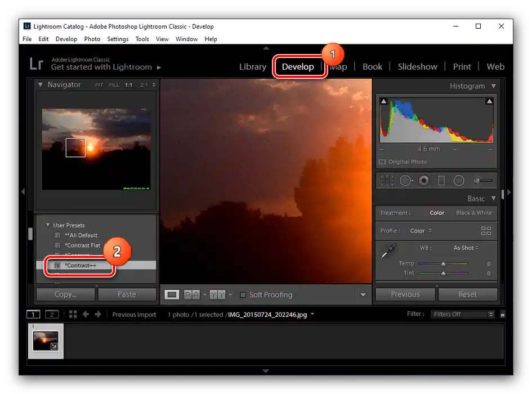
Task: Select the Radial Filter tool
Action: (459, 181)
